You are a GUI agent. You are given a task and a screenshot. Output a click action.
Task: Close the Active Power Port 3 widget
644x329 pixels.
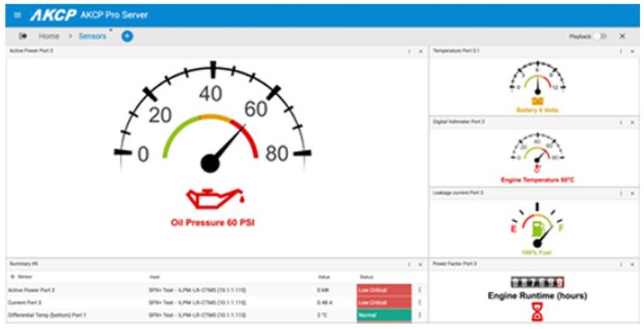click(420, 51)
